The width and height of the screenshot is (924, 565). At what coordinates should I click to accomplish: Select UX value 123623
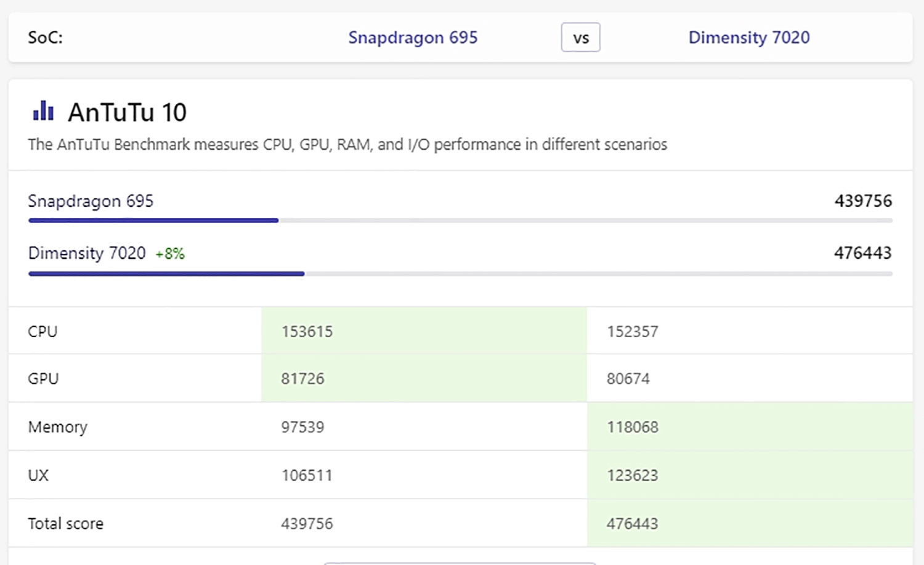click(633, 475)
